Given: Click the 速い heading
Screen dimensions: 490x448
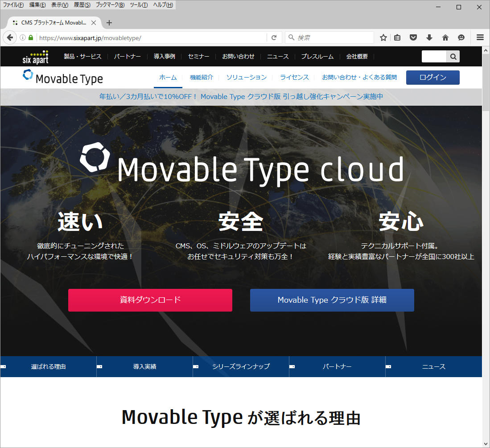Looking at the screenshot, I should pyautogui.click(x=80, y=222).
